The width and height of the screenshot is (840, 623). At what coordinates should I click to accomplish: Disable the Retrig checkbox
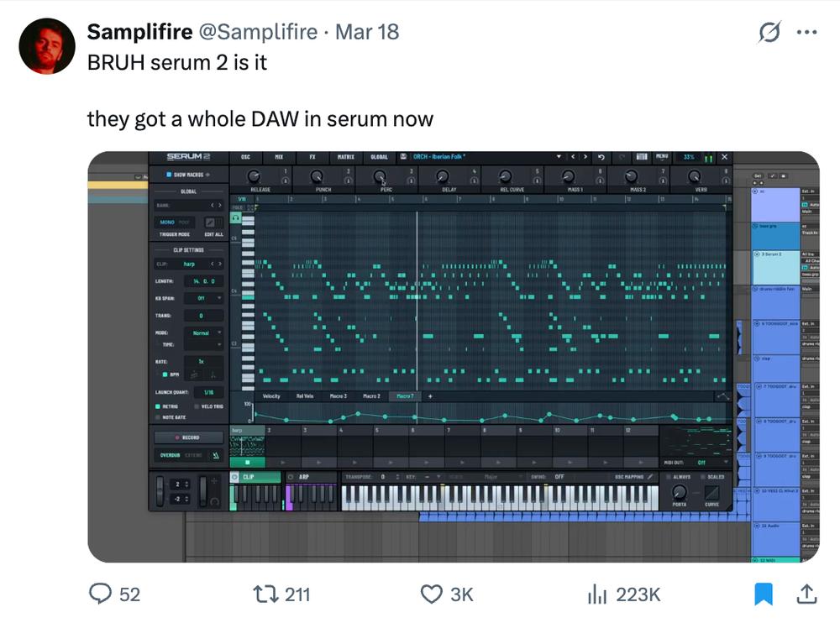pyautogui.click(x=158, y=406)
